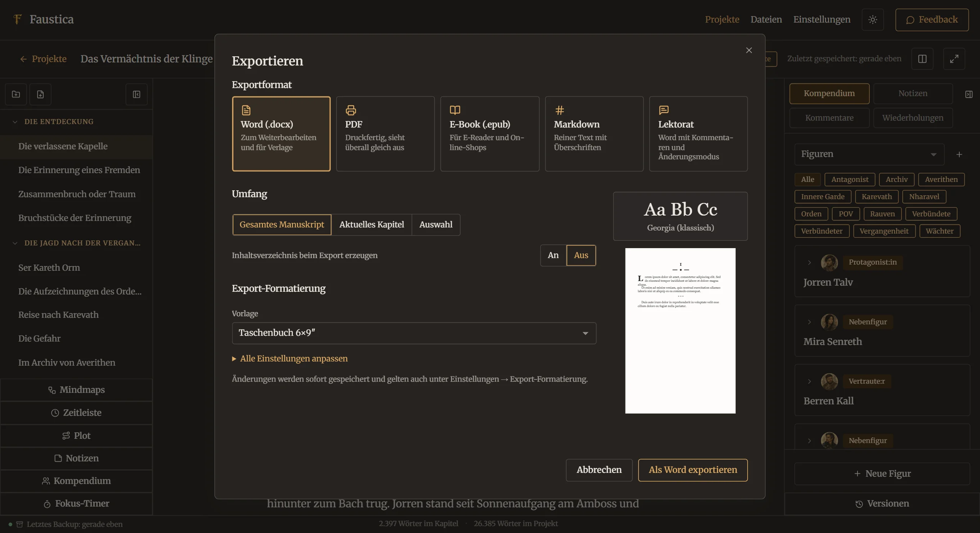Screen dimensions: 980x533
Task: Toggle the light/dark theme sun icon
Action: [x=872, y=20]
